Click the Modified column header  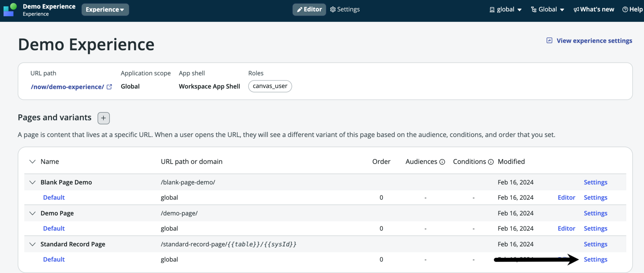pos(511,162)
